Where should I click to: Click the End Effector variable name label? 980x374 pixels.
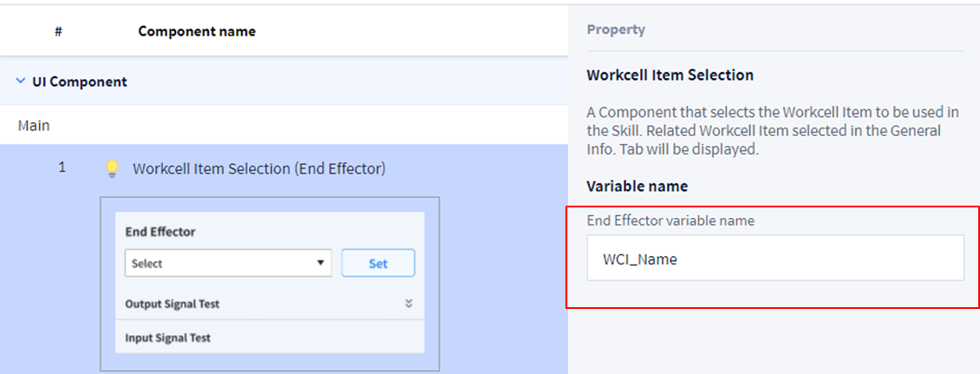tap(670, 220)
